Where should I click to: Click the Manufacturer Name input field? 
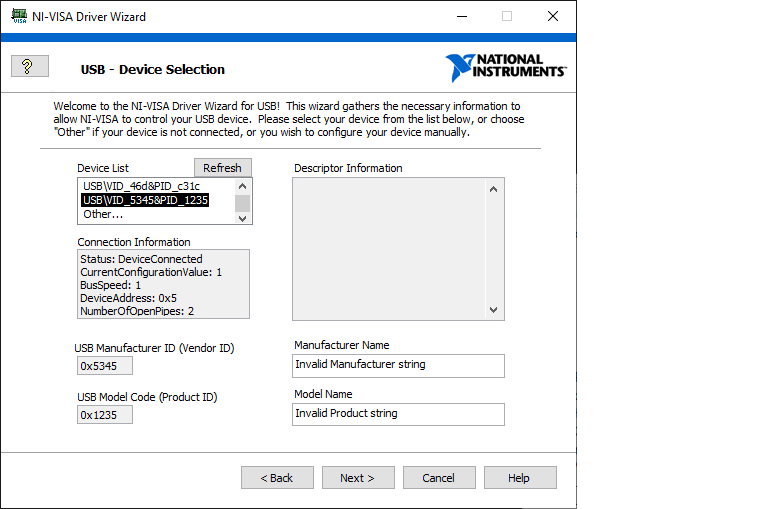pos(398,366)
